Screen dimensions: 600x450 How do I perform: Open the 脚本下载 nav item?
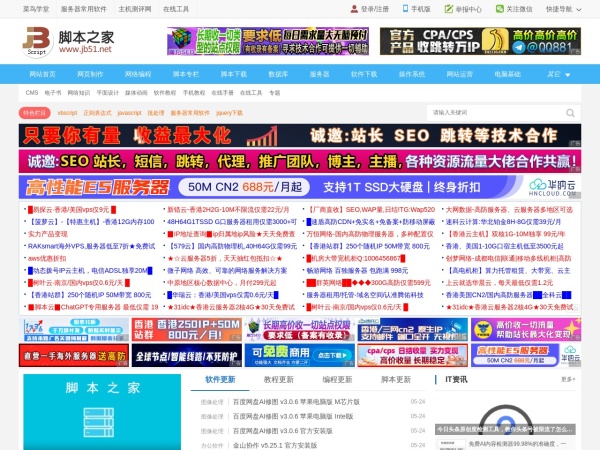pos(234,74)
